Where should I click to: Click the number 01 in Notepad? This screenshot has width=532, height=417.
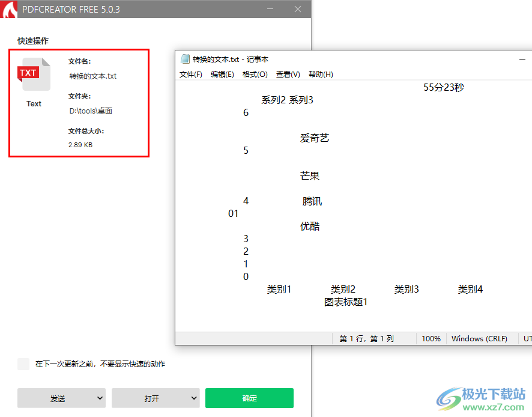(x=233, y=213)
